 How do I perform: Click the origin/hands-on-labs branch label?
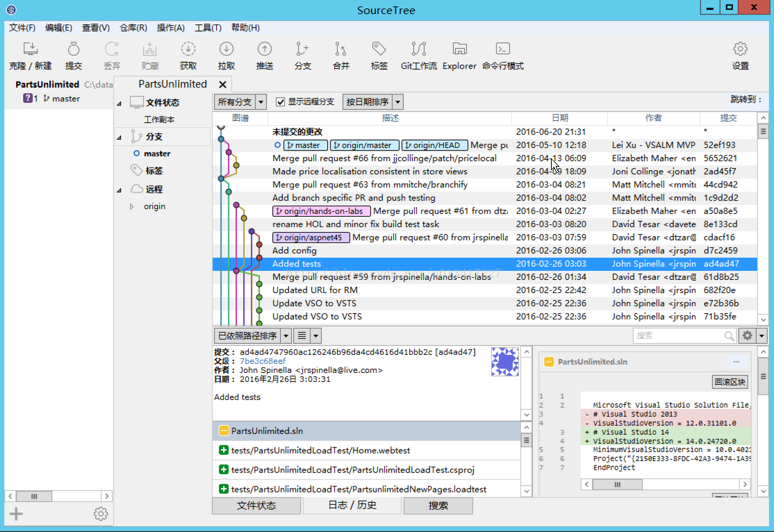(x=322, y=210)
